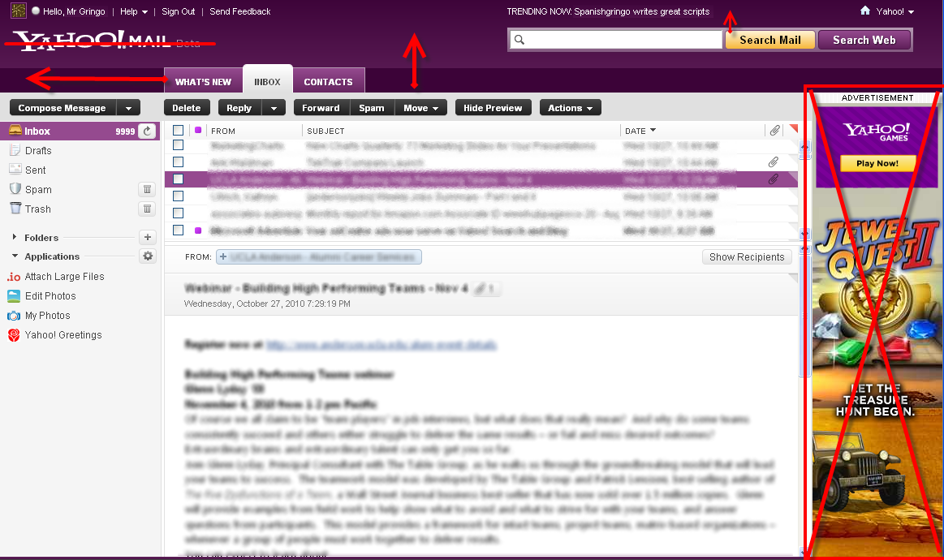Open the Compose Message dropdown arrow
This screenshot has height=560, width=944.
click(128, 108)
